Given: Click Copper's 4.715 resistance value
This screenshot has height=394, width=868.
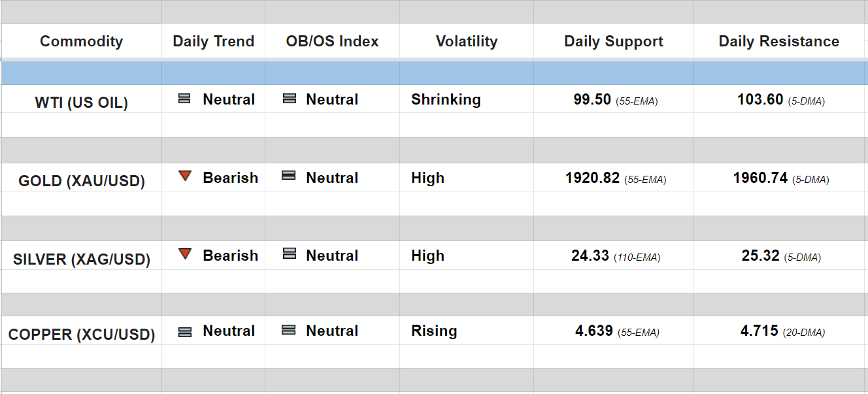Looking at the screenshot, I should coord(759,331).
